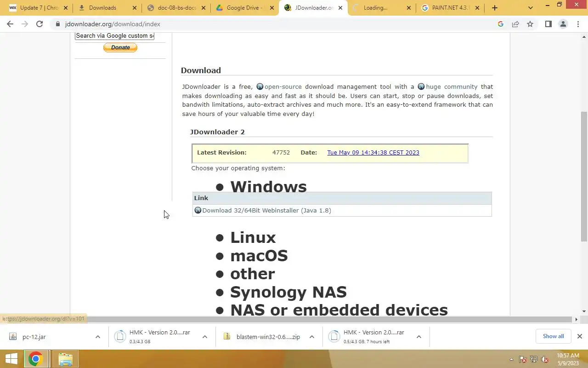Open Windows Start button
Image resolution: width=588 pixels, height=368 pixels.
pos(11,359)
